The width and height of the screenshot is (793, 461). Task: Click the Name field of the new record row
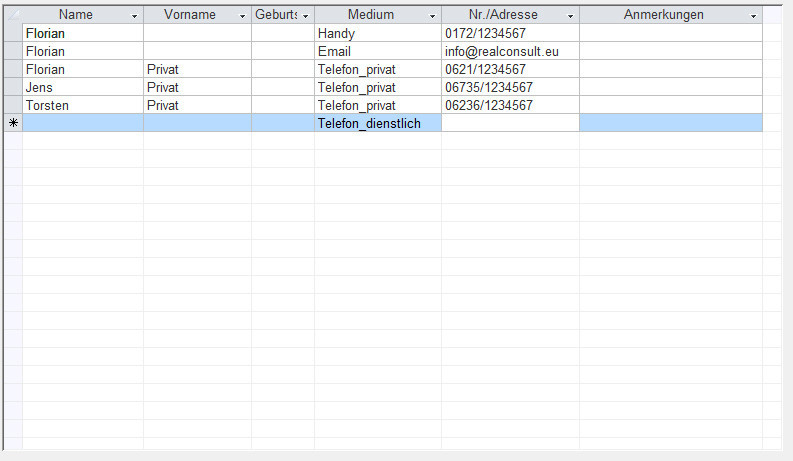coord(83,123)
